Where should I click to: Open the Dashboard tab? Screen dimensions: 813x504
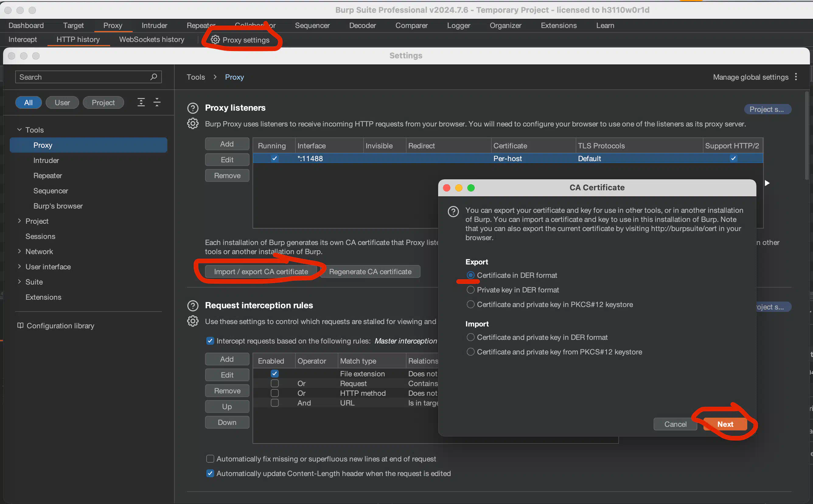click(26, 25)
